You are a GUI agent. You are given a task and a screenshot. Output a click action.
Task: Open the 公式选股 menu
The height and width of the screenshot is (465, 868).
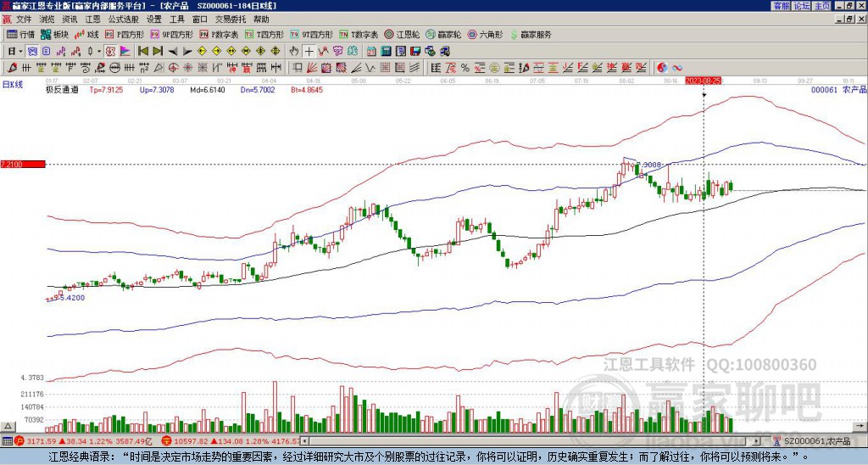click(x=123, y=20)
